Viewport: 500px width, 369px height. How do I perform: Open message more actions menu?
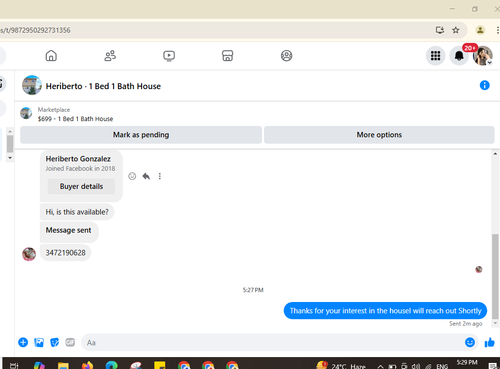point(160,176)
